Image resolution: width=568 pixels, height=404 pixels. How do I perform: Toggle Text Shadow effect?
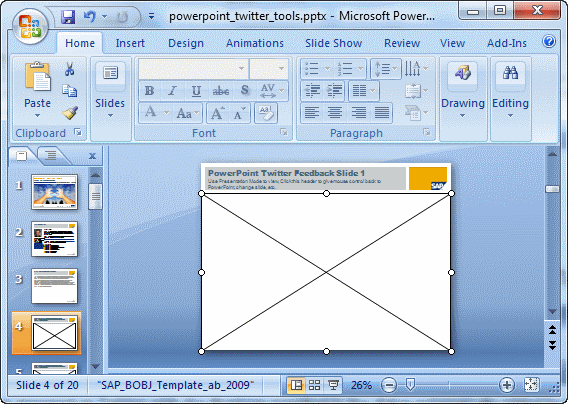tap(245, 91)
